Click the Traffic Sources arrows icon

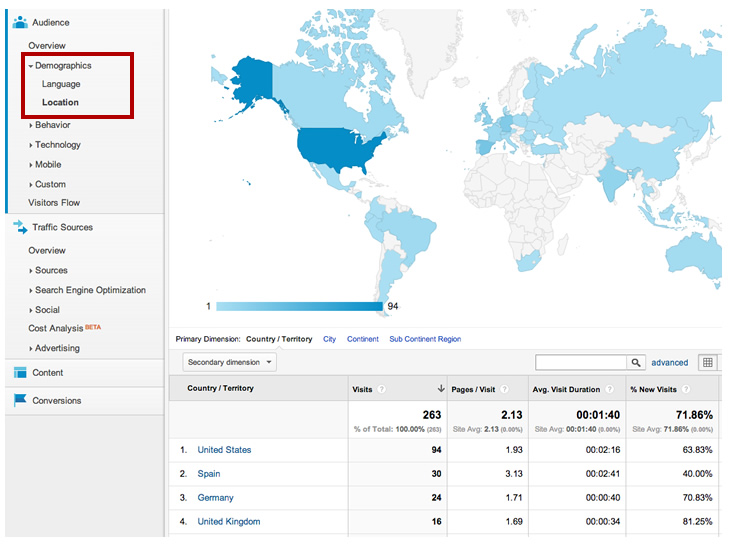(20, 227)
